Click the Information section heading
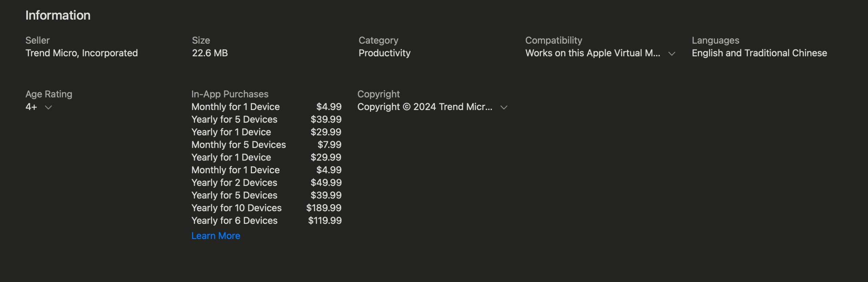This screenshot has width=868, height=282. 58,15
